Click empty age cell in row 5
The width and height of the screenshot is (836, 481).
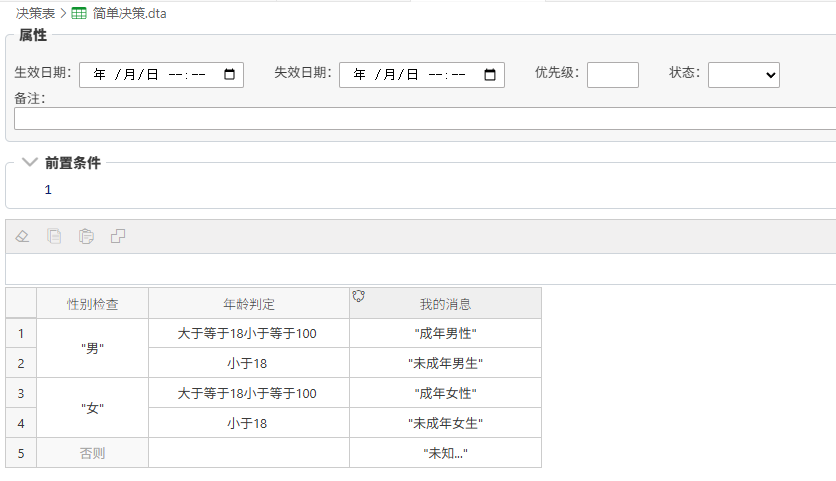click(248, 453)
